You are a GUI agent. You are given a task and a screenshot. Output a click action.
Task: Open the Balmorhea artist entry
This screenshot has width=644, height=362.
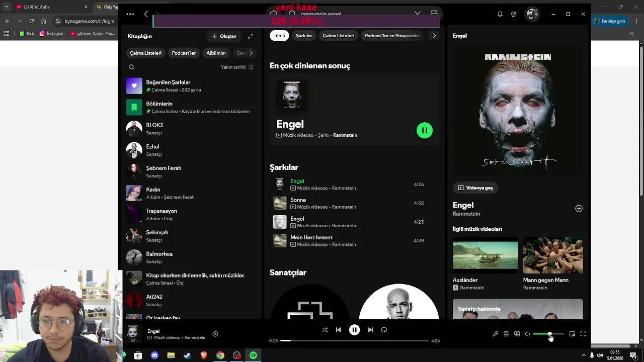[x=191, y=257]
